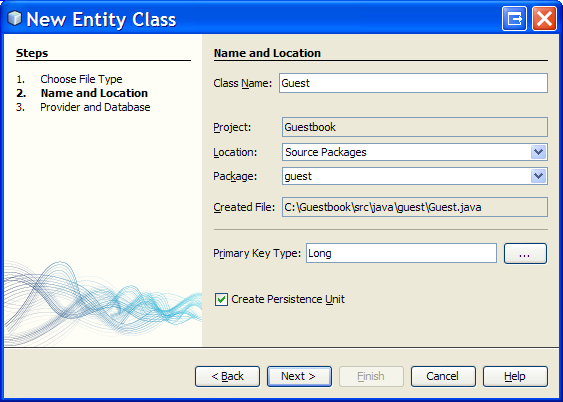
Task: Browse primary key type with ellipsis button
Action: pyautogui.click(x=525, y=253)
